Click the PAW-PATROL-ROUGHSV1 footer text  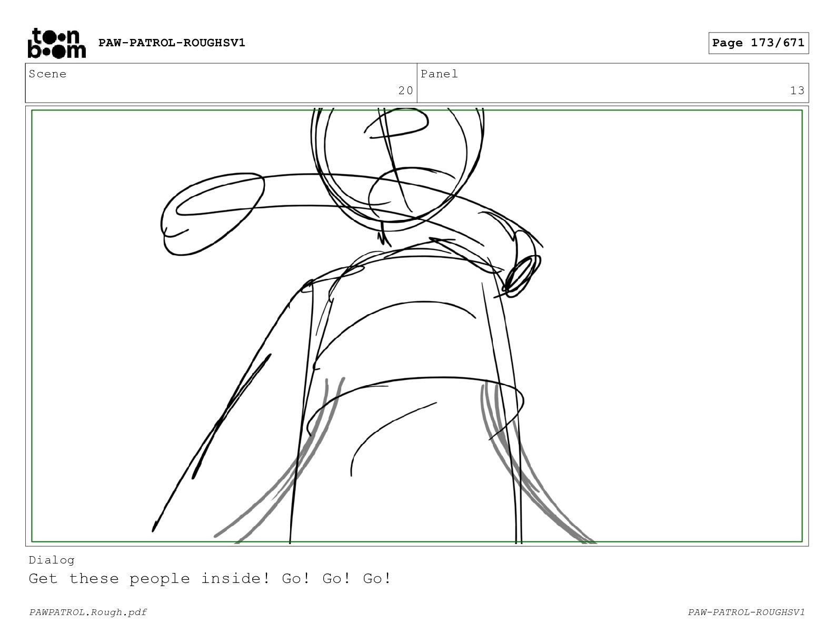(x=746, y=612)
